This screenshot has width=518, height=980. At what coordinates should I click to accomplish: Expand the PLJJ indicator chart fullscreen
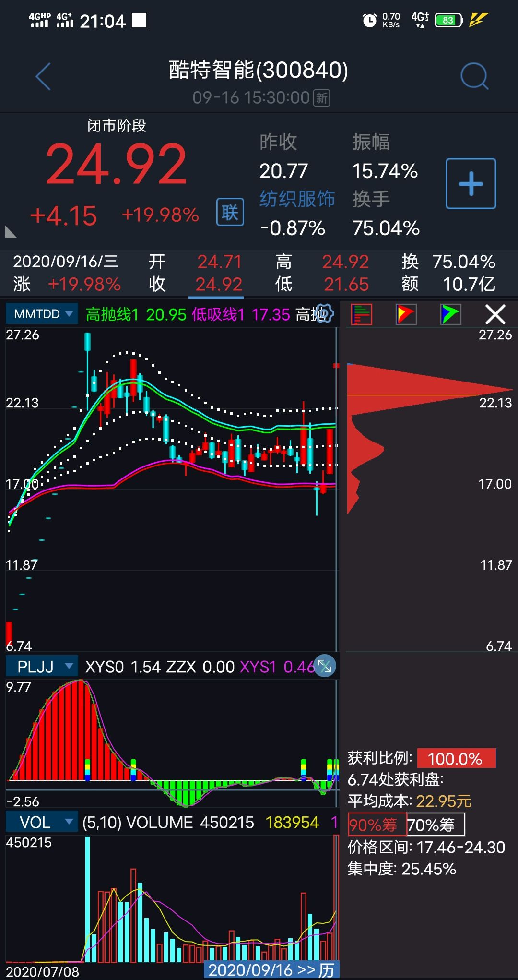point(325,666)
